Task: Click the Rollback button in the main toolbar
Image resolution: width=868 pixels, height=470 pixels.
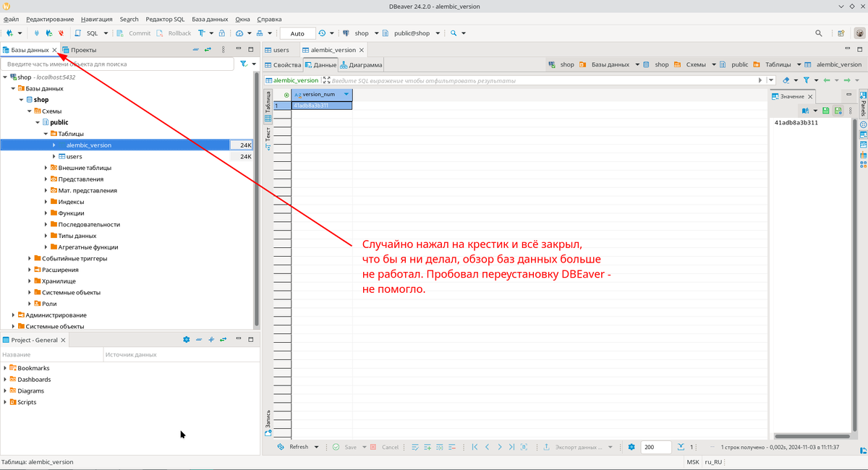Action: 174,33
